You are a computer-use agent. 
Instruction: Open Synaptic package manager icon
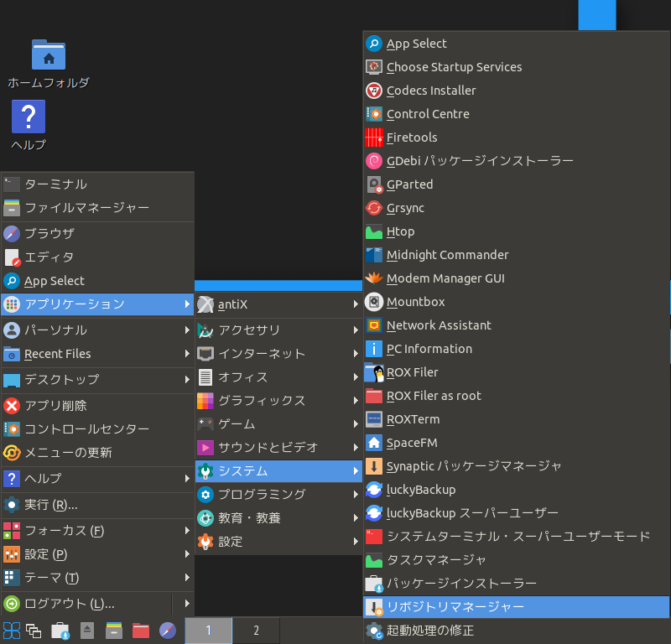point(373,466)
